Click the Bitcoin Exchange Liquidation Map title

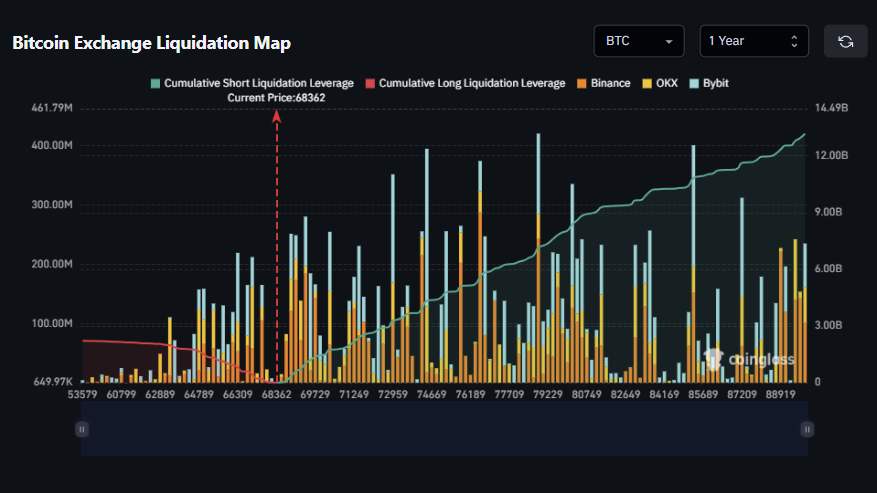(x=151, y=43)
